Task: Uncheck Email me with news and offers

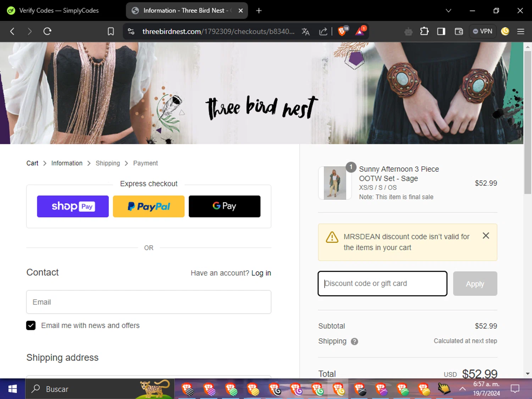Action: point(31,326)
